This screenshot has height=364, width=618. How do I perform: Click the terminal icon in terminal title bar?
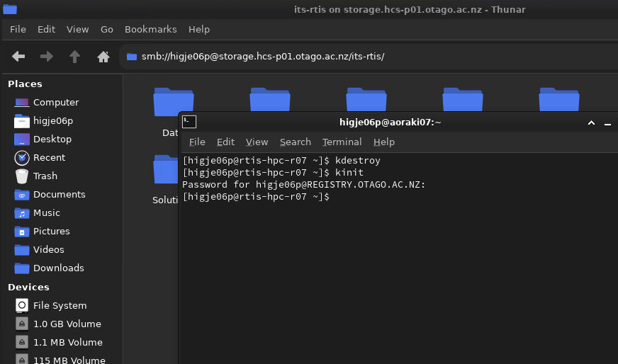point(189,123)
